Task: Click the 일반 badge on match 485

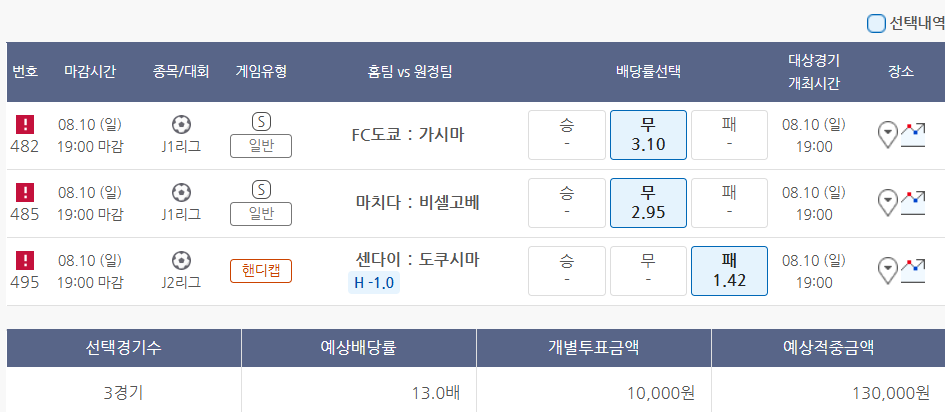Action: coord(261,214)
